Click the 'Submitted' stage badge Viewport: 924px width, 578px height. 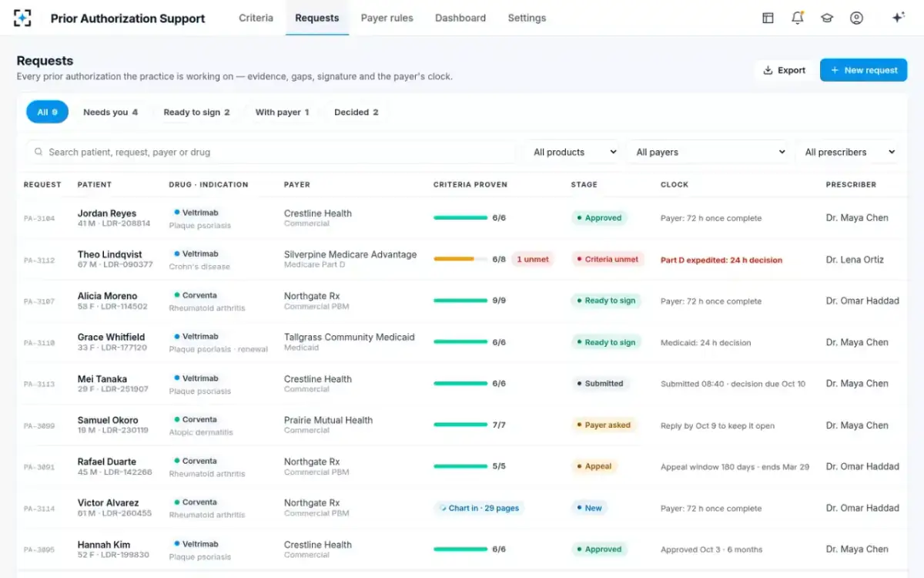pyautogui.click(x=599, y=384)
